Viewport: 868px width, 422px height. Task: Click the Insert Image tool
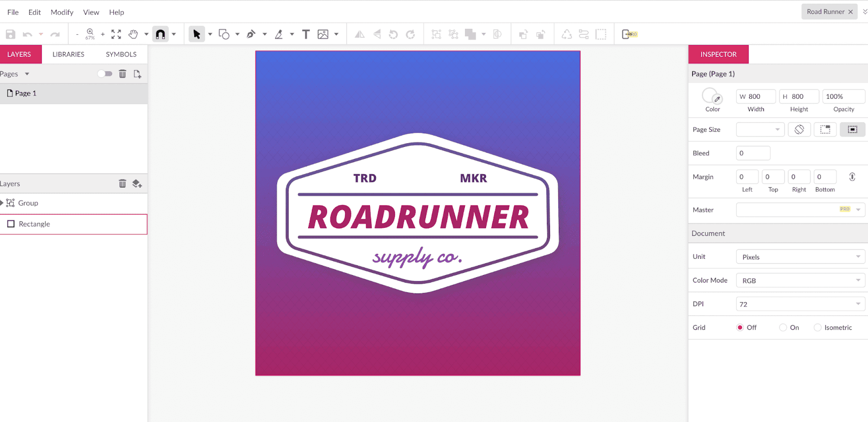tap(323, 34)
